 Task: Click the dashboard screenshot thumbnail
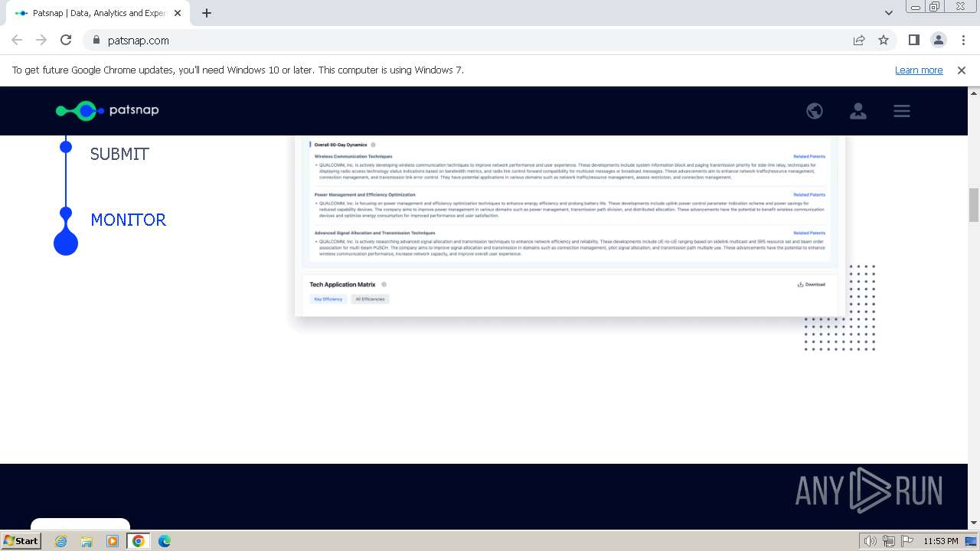pos(570,226)
